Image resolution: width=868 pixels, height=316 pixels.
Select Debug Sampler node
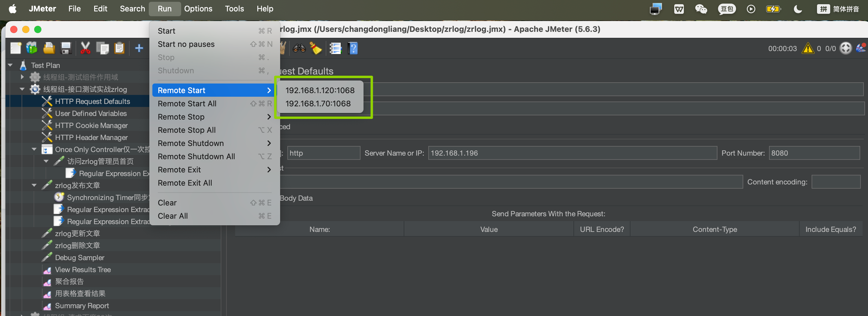tap(79, 258)
